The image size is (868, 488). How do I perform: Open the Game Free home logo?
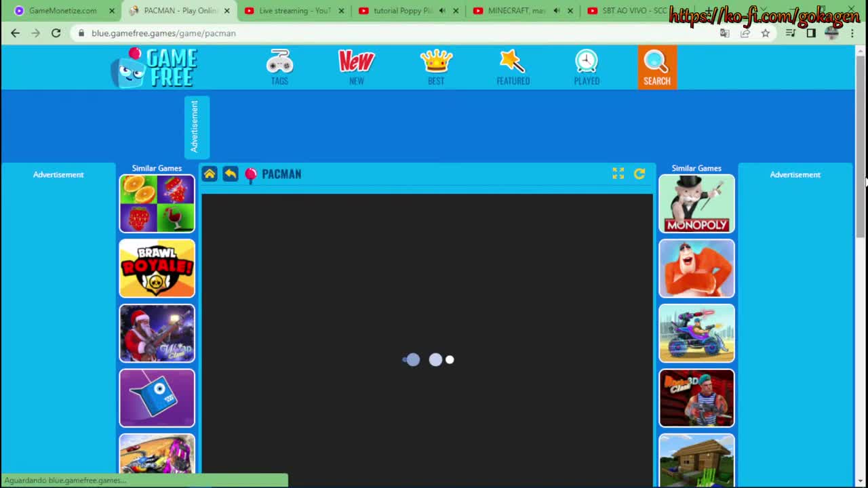(x=155, y=67)
